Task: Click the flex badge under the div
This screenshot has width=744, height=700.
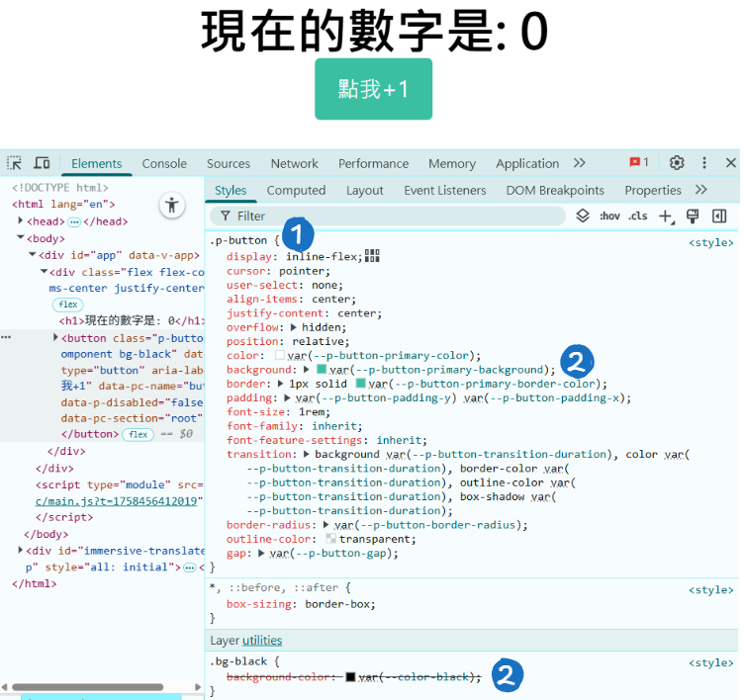Action: [68, 305]
